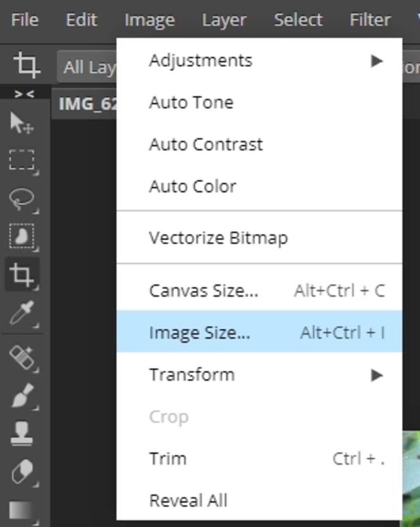The width and height of the screenshot is (420, 527).
Task: Select the Brush tool
Action: [22, 395]
